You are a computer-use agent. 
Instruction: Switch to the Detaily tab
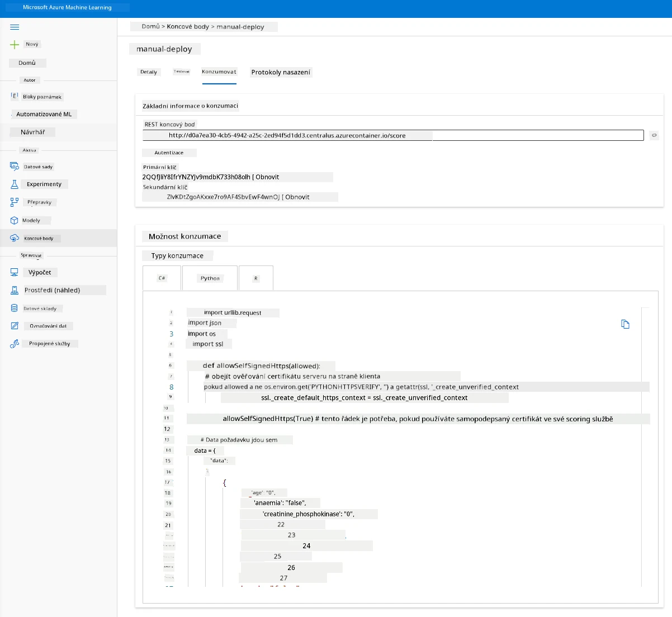coord(149,72)
